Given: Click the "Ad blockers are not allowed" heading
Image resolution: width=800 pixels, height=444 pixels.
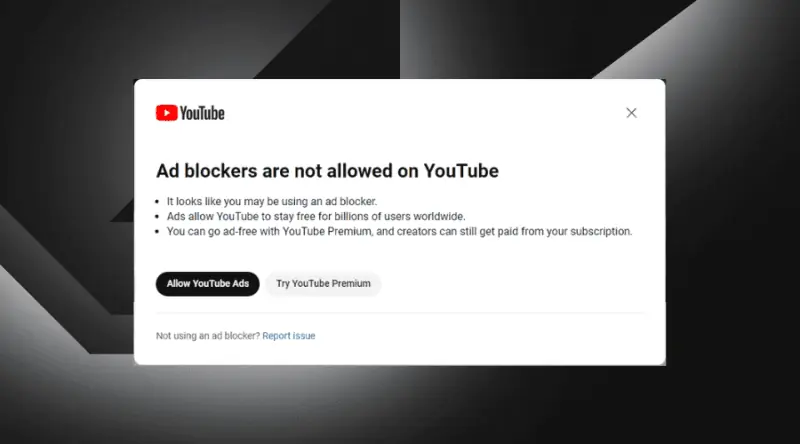Looking at the screenshot, I should point(327,171).
